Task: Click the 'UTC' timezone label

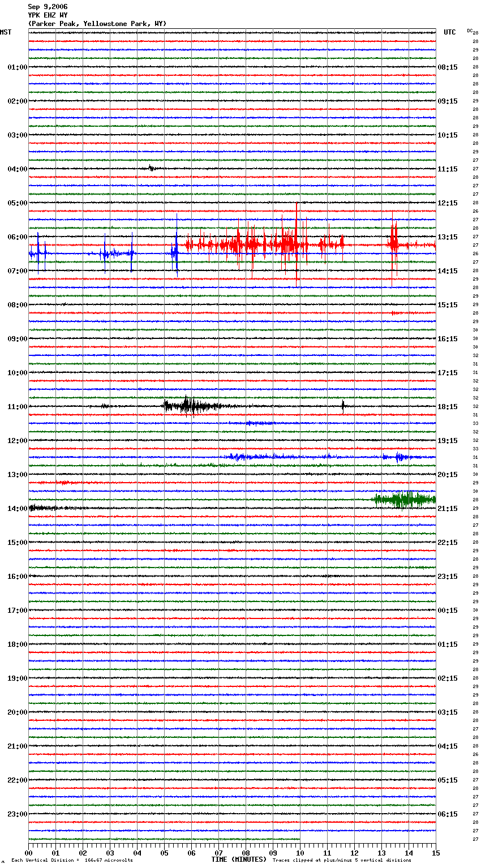Action: tap(450, 32)
